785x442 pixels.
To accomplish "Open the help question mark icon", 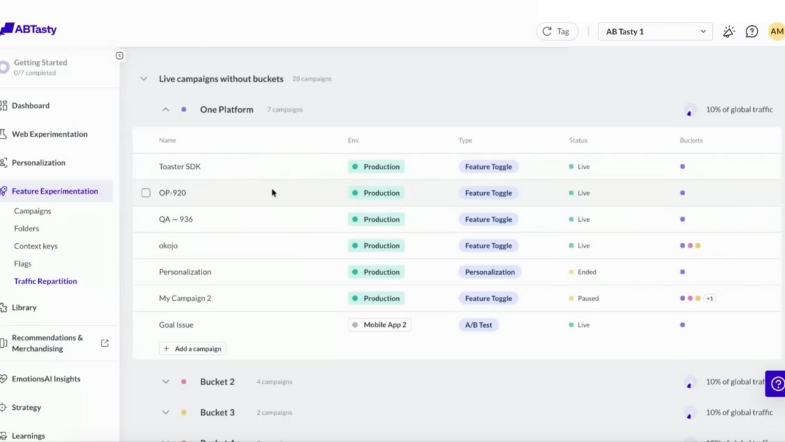I will coord(752,32).
